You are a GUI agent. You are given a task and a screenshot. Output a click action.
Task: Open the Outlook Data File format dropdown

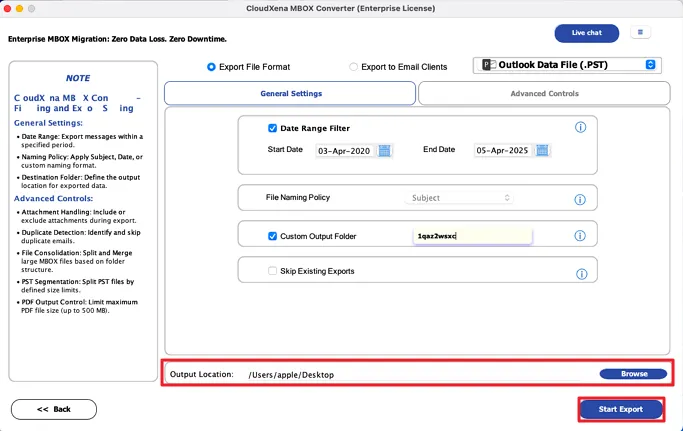pos(567,65)
